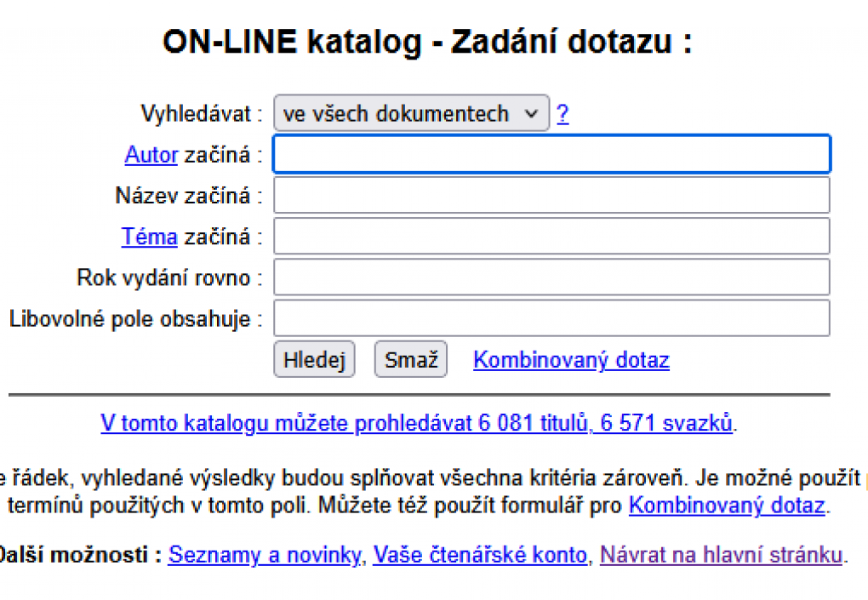Open the catalog statistics link '6 081 titulů, 6 571 svazků'
Viewport: 868px width, 600px height.
[x=416, y=423]
